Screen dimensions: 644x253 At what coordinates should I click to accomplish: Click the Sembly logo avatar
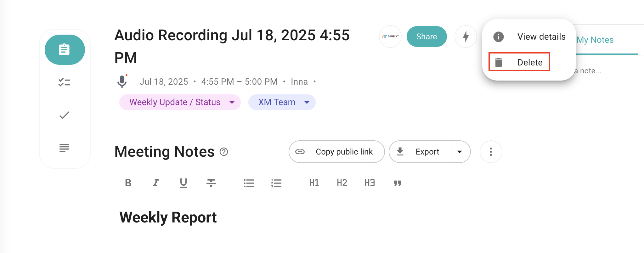(390, 37)
